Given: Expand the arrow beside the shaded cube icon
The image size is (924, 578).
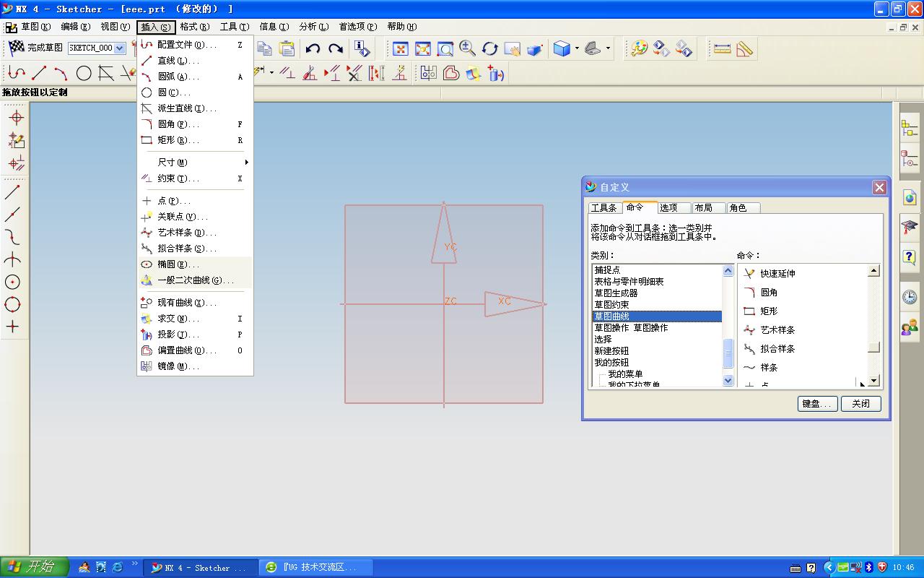Looking at the screenshot, I should pyautogui.click(x=576, y=48).
